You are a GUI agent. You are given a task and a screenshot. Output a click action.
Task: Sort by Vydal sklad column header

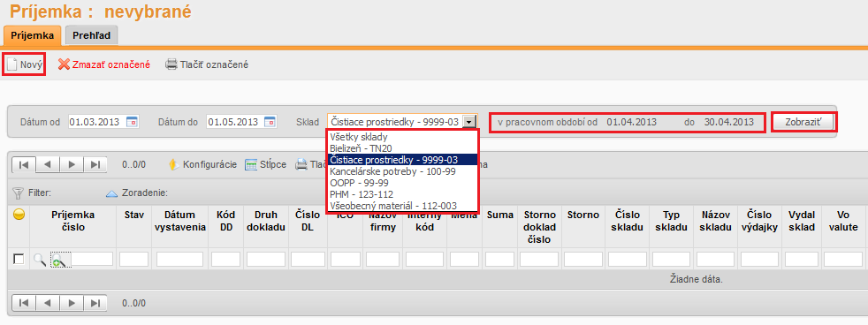pyautogui.click(x=801, y=221)
